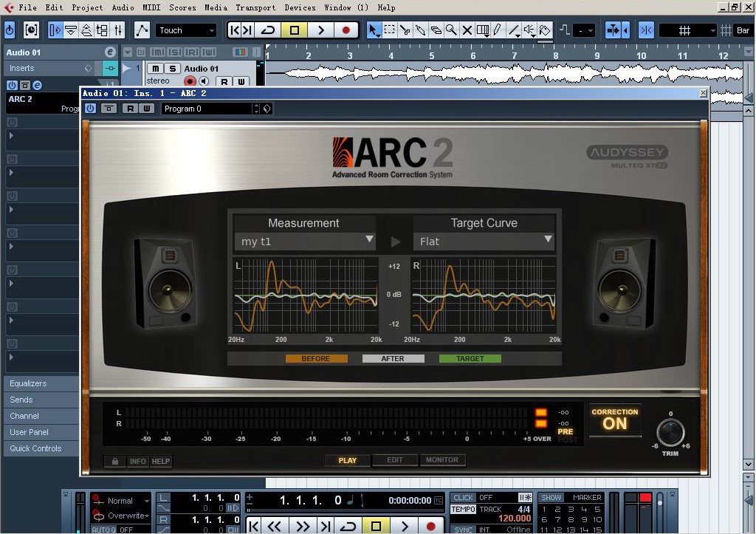Choose the Play speaker tool

click(x=529, y=30)
